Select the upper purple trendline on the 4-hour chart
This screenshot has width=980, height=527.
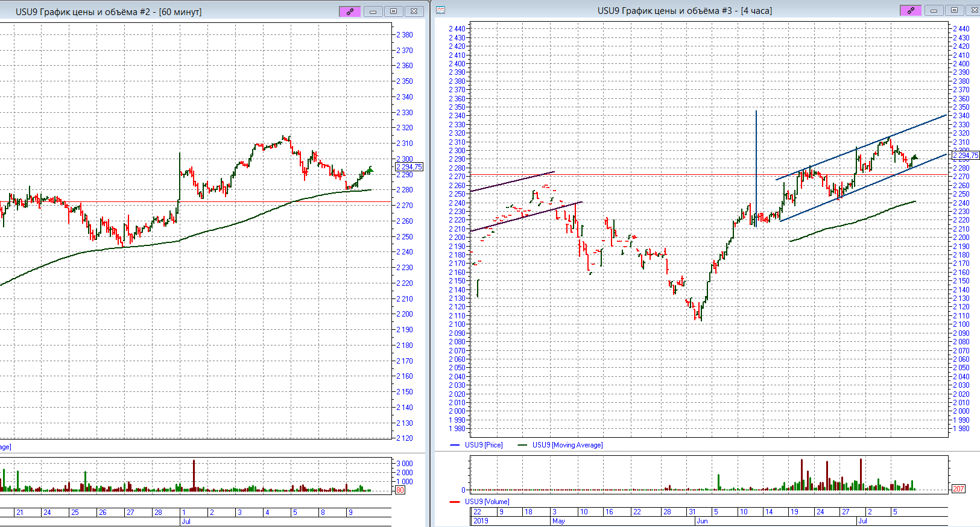(x=513, y=182)
